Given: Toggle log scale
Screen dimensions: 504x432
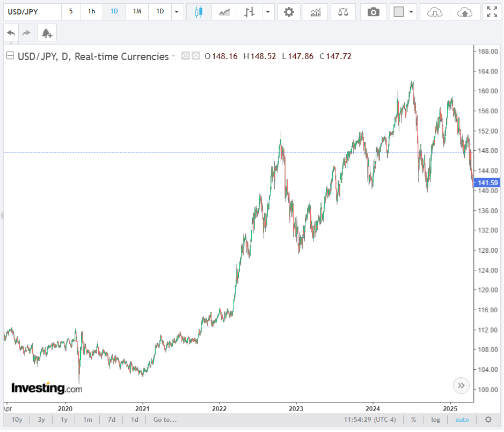Looking at the screenshot, I should (x=435, y=420).
